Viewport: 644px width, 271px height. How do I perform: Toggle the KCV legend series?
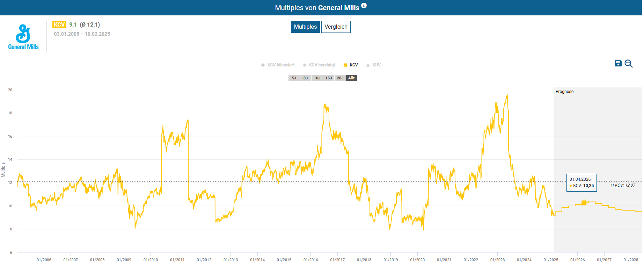click(x=350, y=65)
